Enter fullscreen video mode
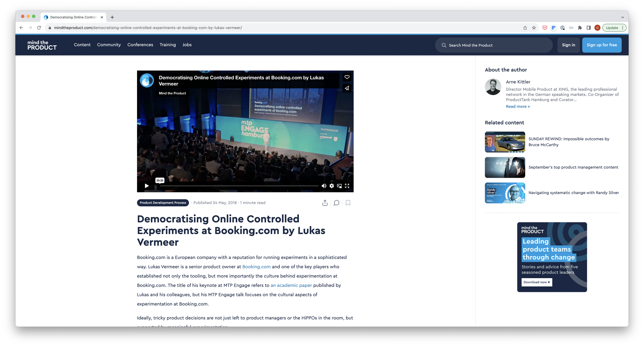The height and width of the screenshot is (347, 644). (347, 186)
